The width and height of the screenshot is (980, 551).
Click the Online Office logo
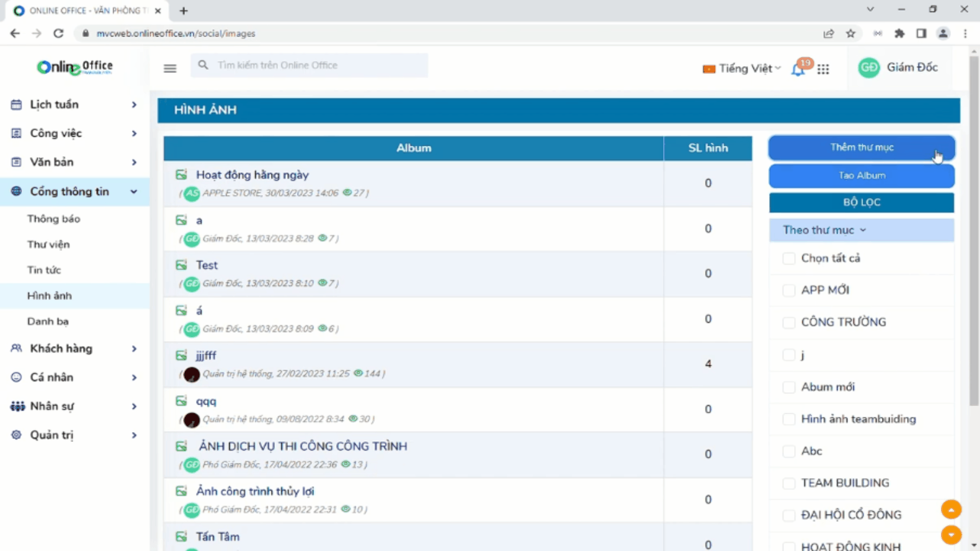pyautogui.click(x=75, y=67)
